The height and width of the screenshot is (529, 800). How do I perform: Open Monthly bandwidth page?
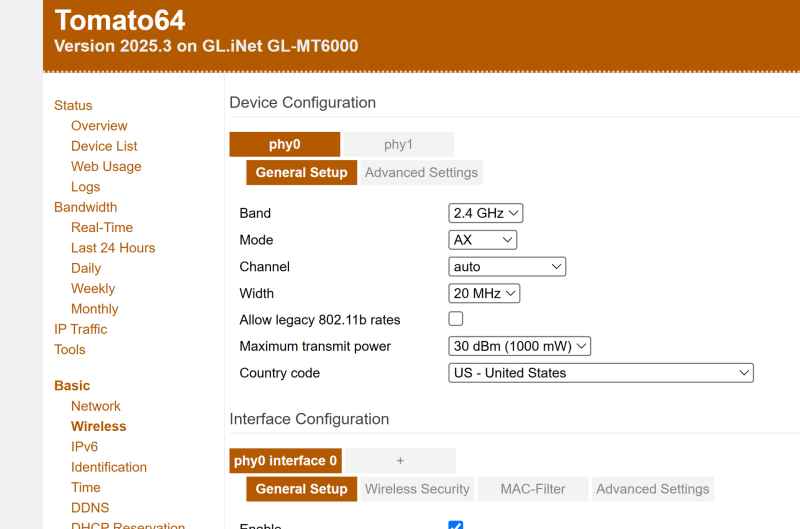(94, 309)
